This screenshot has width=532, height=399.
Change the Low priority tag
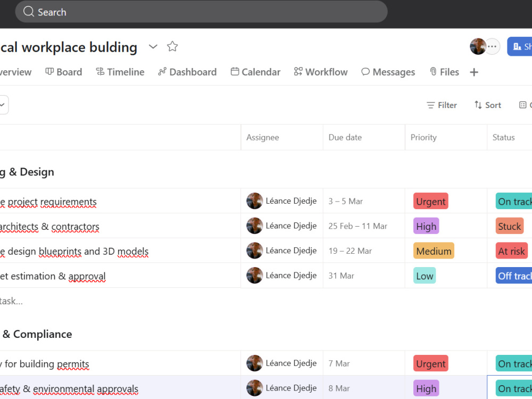tap(425, 276)
